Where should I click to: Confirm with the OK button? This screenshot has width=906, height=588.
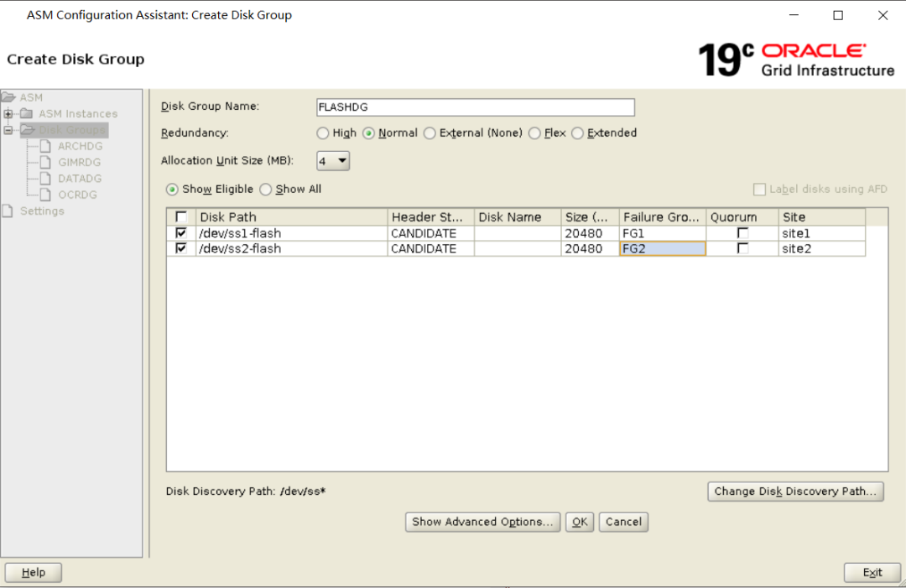[x=580, y=522]
